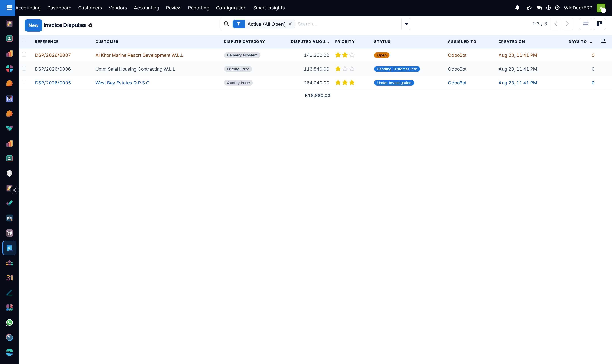612x364 pixels.
Task: Remove the Active (All Open) filter
Action: [x=290, y=24]
